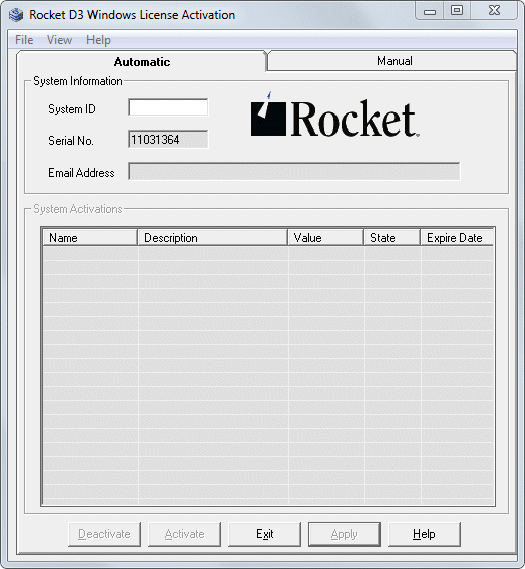Switch to the Manual tab

394,61
